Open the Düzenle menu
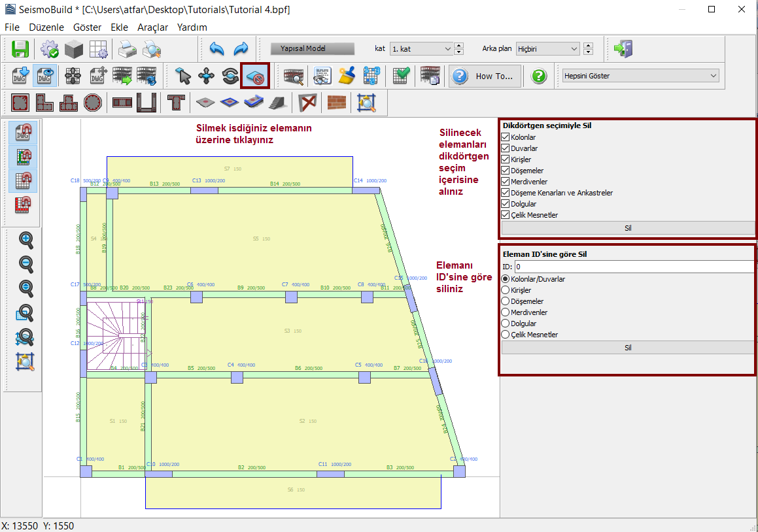 pyautogui.click(x=46, y=27)
